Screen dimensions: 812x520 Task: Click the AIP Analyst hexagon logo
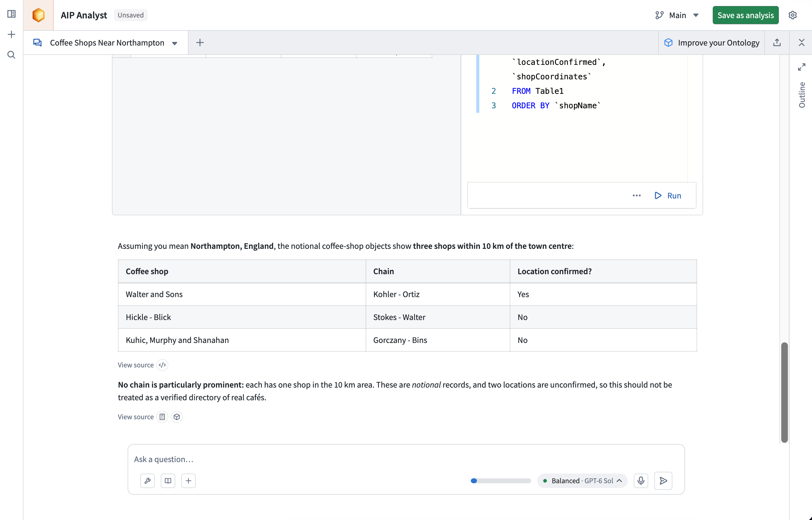tap(39, 15)
